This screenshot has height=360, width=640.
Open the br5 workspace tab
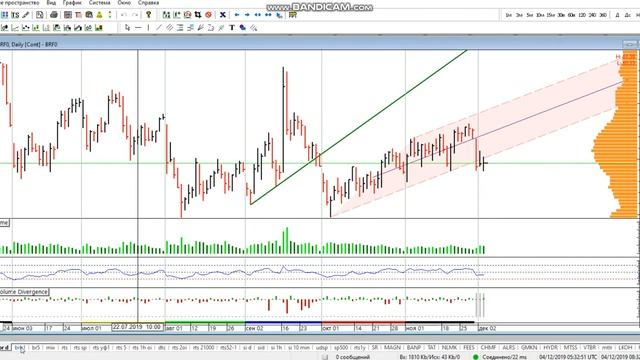36,347
